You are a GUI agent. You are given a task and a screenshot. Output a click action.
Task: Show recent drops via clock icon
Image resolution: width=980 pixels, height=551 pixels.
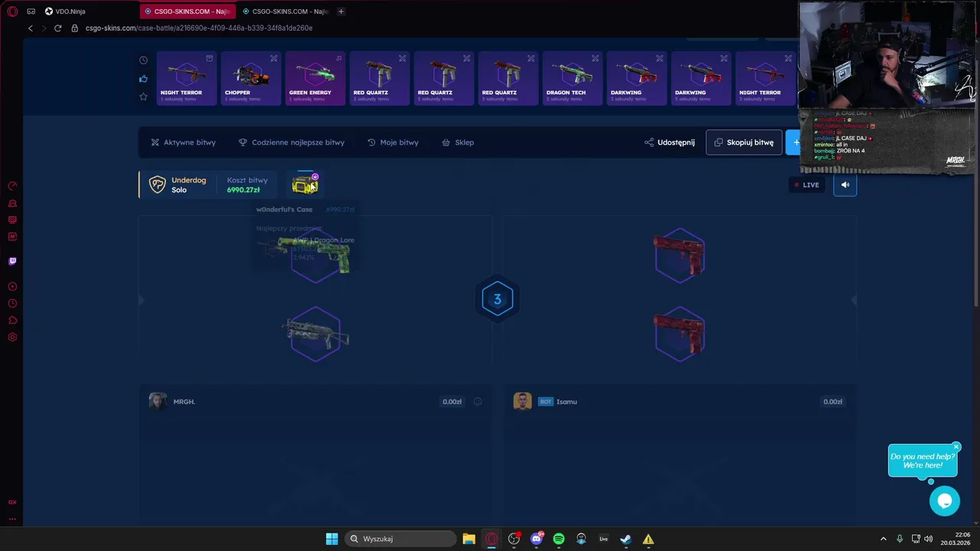(143, 60)
